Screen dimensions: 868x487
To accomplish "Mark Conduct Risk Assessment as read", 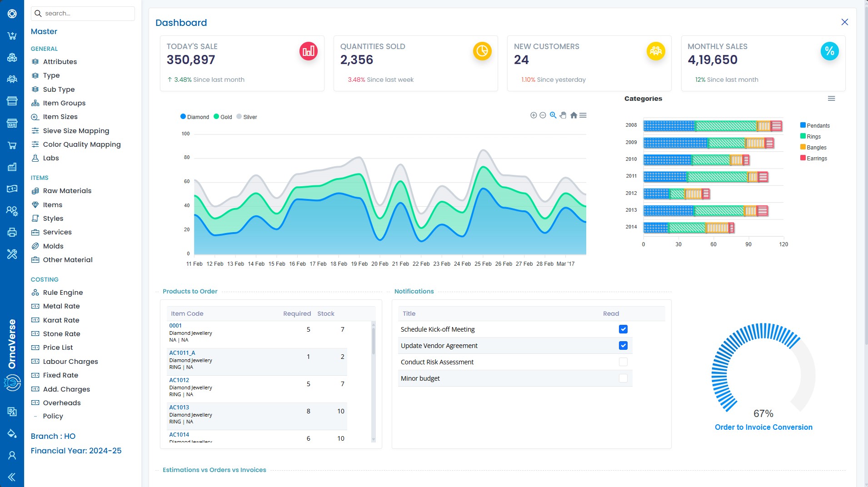I will pyautogui.click(x=623, y=362).
